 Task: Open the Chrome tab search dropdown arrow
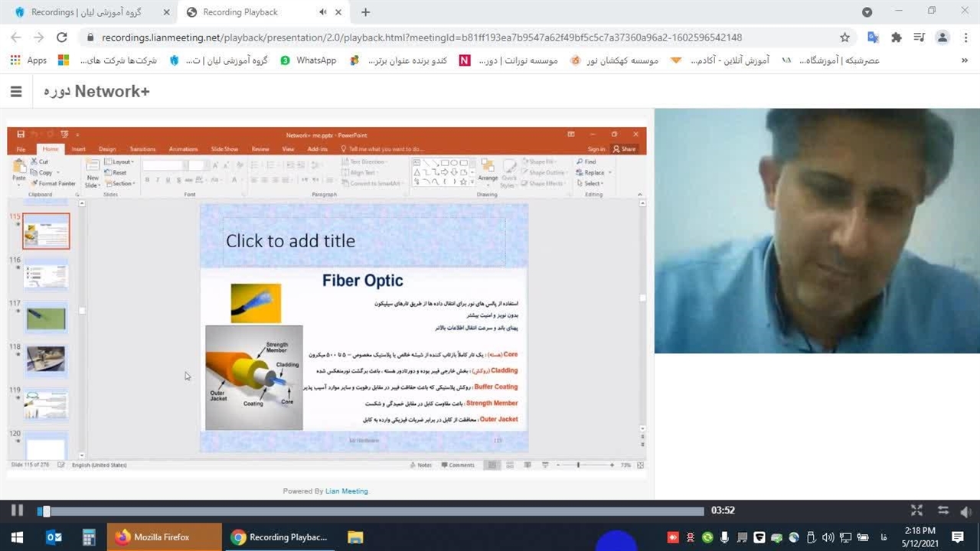point(867,12)
